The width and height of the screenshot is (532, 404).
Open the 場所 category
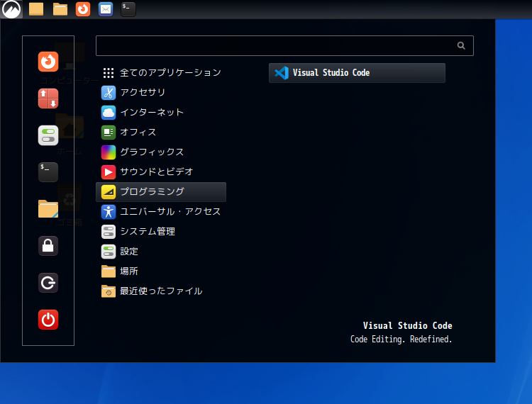coord(161,271)
